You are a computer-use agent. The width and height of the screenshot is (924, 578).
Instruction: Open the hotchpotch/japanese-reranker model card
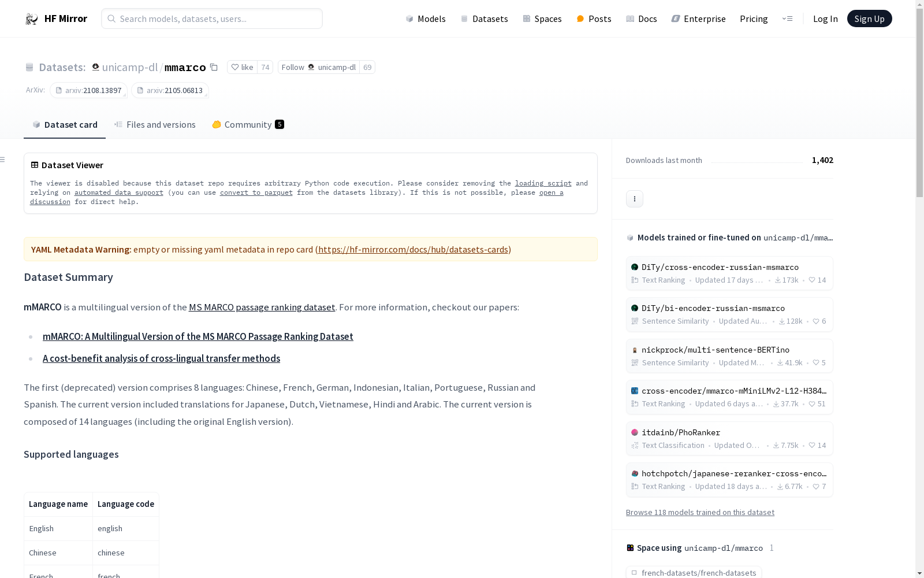pos(729,480)
